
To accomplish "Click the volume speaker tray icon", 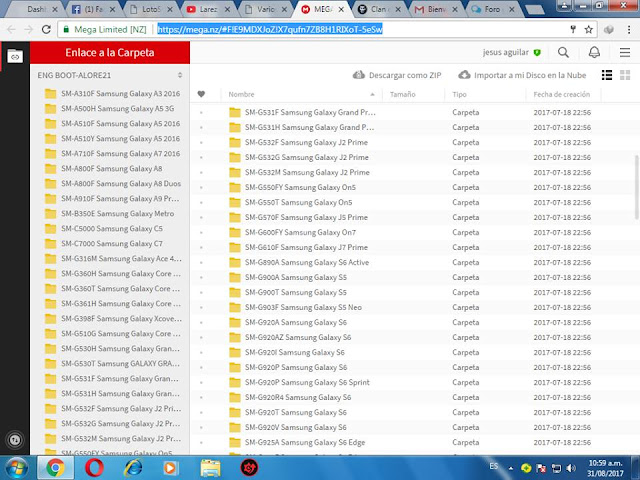I will (571, 468).
